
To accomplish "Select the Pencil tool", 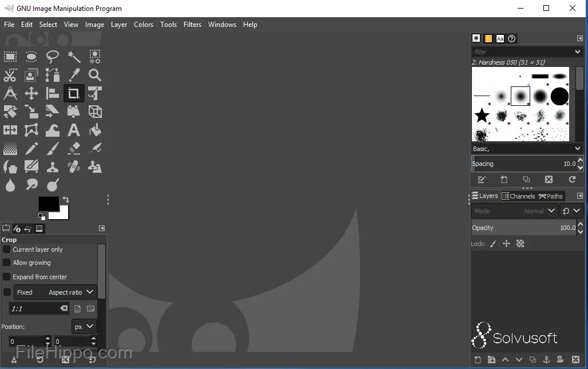I will 31,149.
